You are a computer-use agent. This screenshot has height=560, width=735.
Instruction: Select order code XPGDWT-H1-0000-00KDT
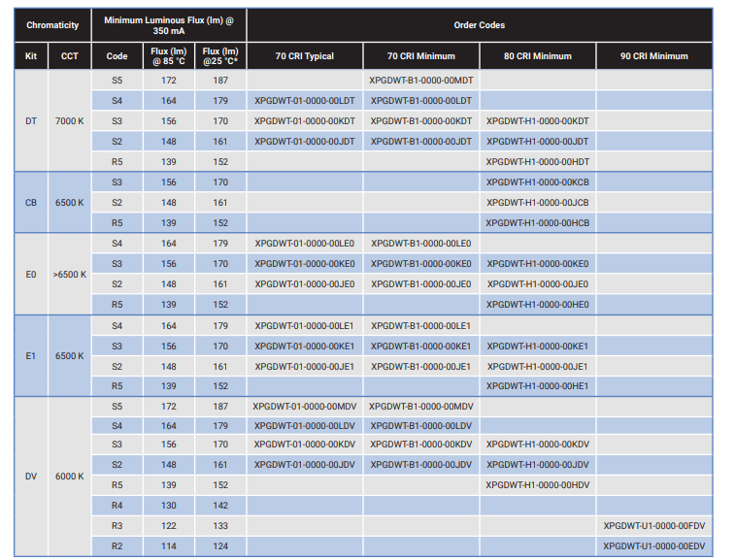pyautogui.click(x=538, y=121)
